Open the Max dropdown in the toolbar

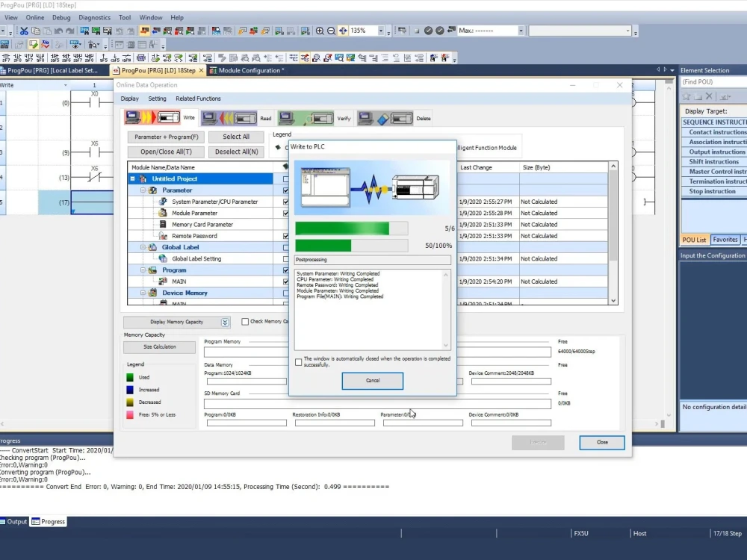pyautogui.click(x=521, y=31)
